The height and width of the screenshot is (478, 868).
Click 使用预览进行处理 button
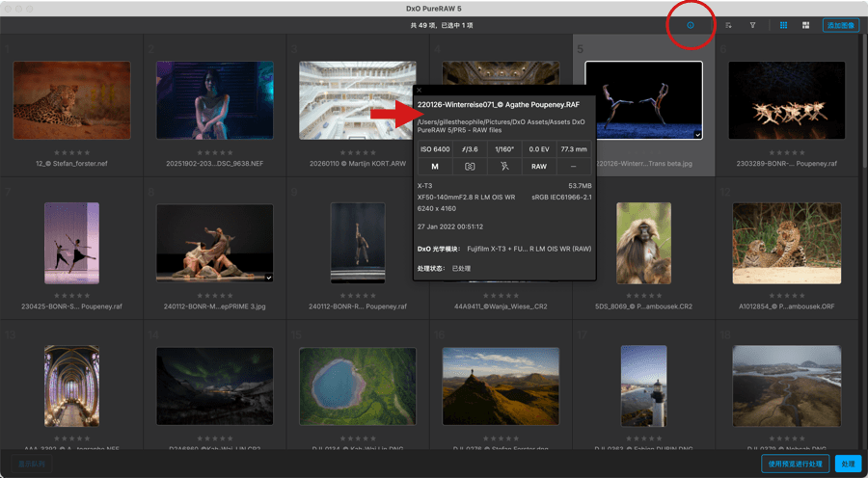click(x=795, y=464)
